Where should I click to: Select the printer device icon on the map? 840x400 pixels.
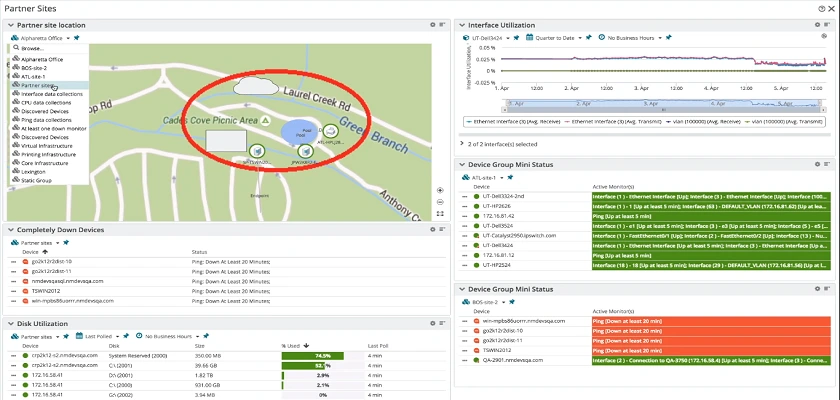331,130
